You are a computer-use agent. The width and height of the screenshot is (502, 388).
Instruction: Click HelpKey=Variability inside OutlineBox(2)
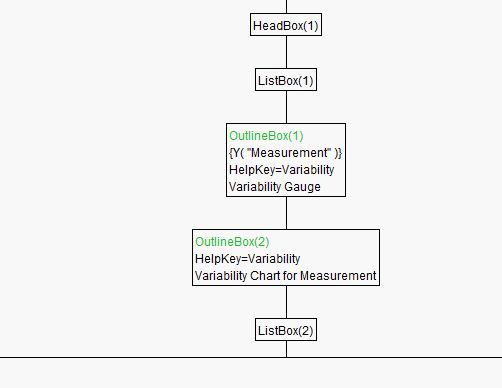click(248, 259)
